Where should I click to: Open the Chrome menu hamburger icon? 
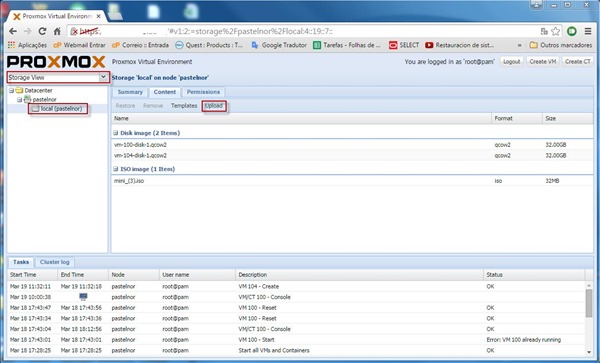[588, 31]
